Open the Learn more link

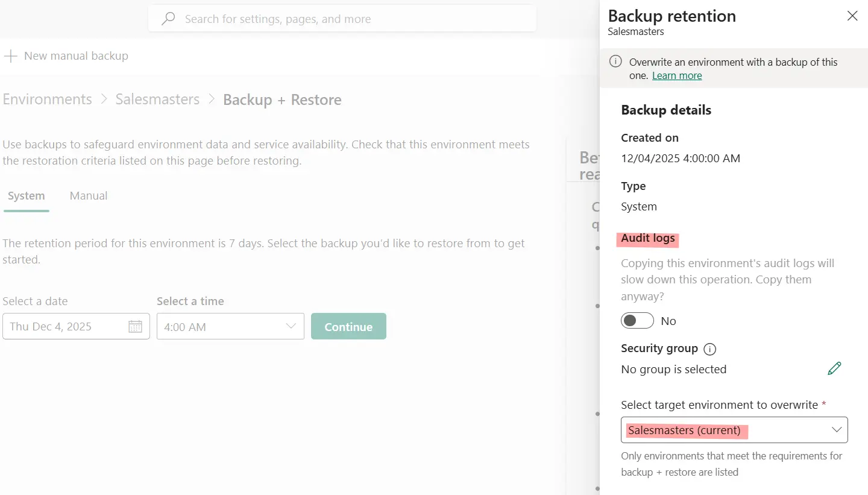pyautogui.click(x=677, y=75)
